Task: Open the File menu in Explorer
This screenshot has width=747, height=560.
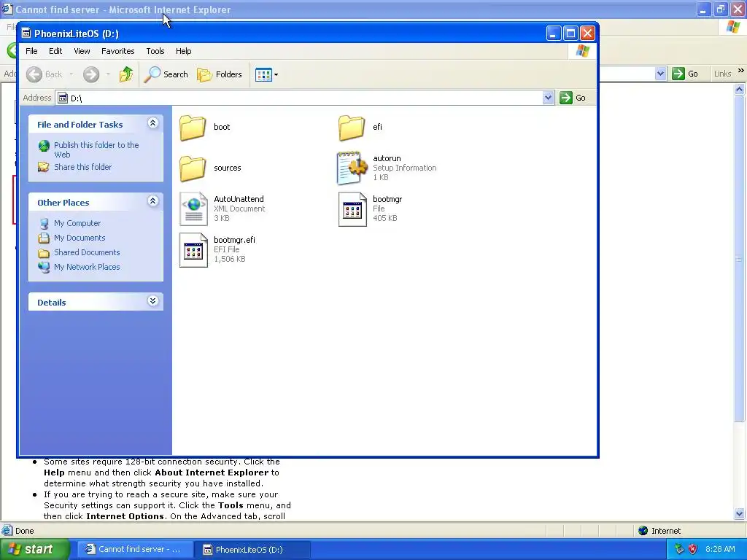Action: [x=31, y=51]
